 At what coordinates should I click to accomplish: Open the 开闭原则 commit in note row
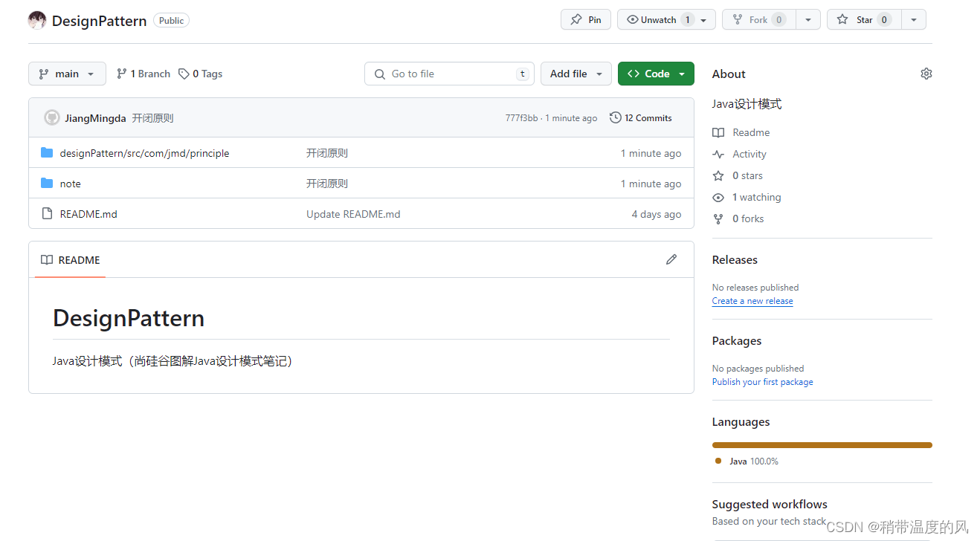pyautogui.click(x=327, y=184)
